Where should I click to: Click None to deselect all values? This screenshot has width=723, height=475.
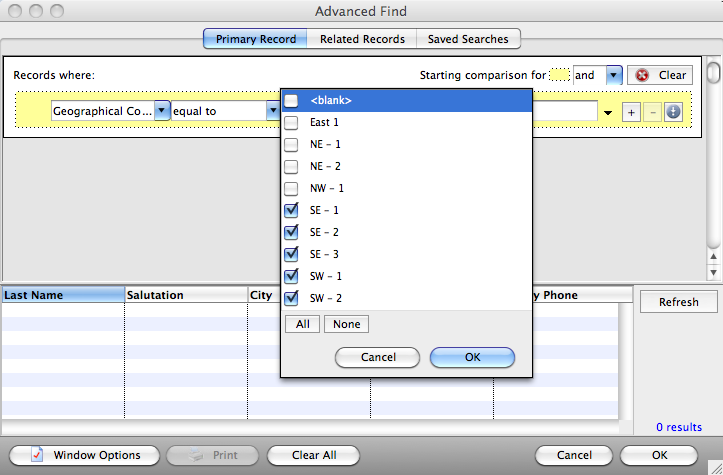[x=347, y=324]
